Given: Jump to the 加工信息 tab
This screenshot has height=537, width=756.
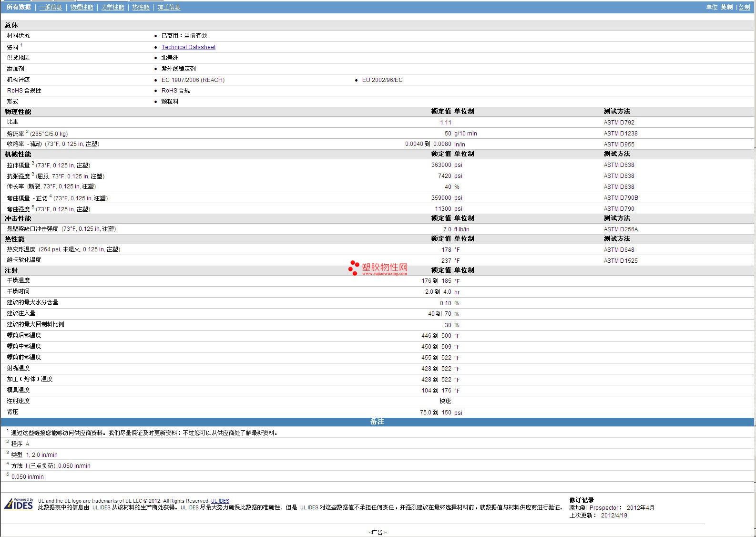Looking at the screenshot, I should tap(169, 7).
